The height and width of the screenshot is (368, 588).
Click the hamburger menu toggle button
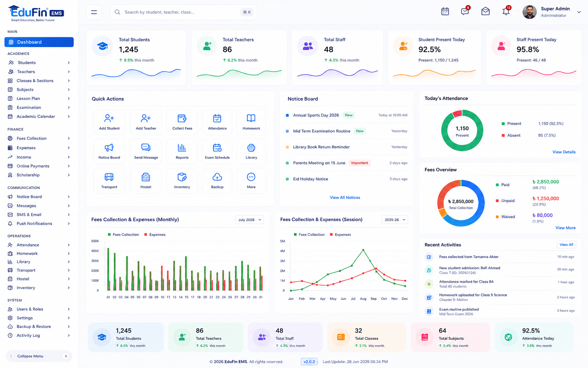(94, 12)
